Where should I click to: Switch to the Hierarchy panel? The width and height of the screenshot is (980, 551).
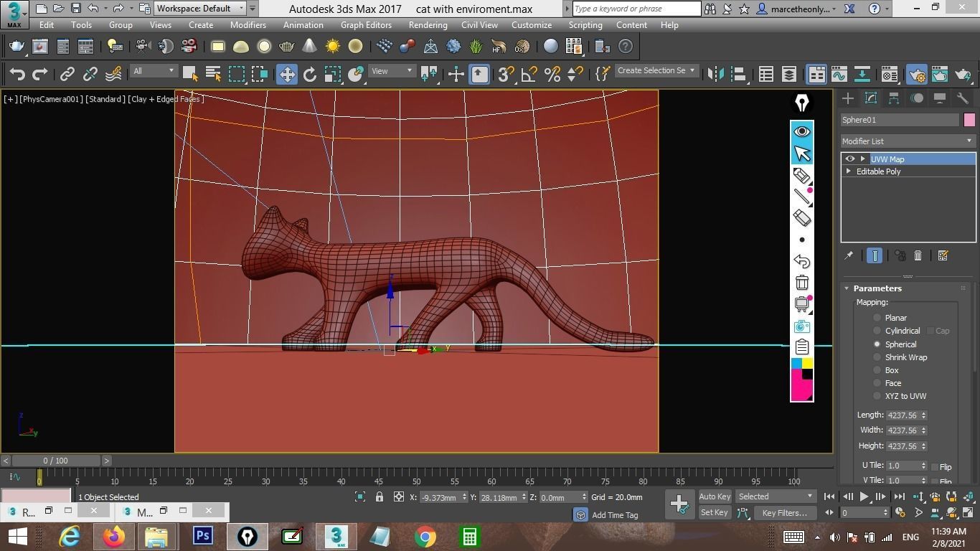tap(893, 98)
